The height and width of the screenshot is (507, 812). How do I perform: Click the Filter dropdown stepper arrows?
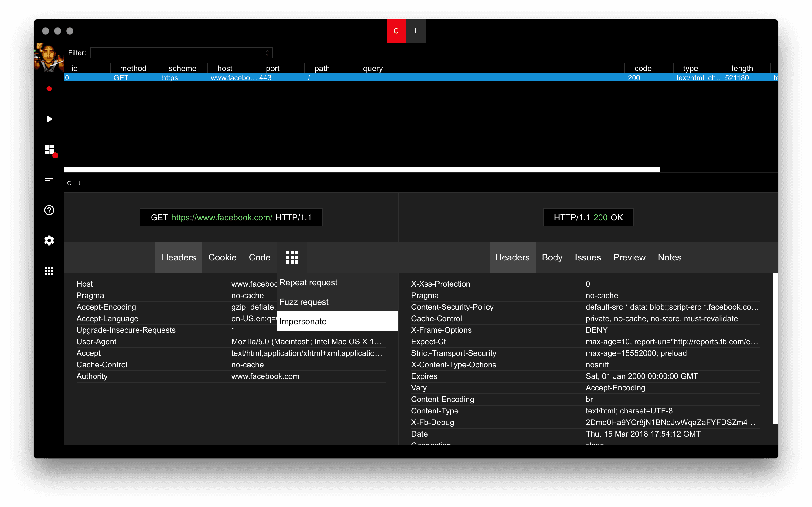click(267, 53)
